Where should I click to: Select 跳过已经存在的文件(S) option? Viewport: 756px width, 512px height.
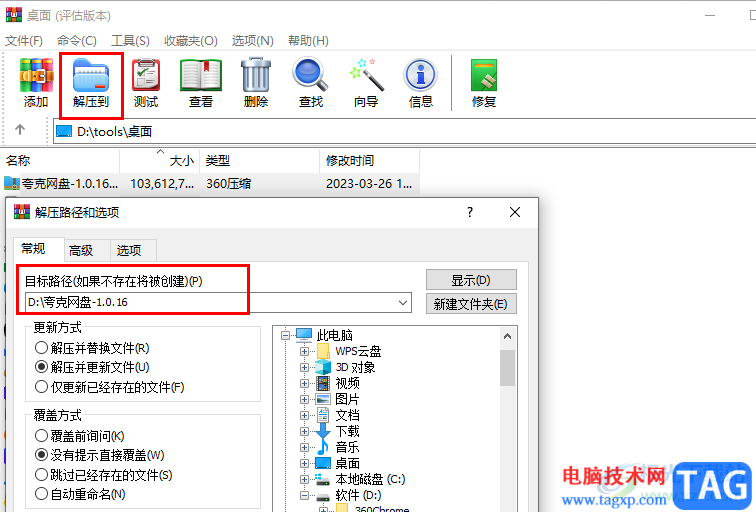[104, 475]
